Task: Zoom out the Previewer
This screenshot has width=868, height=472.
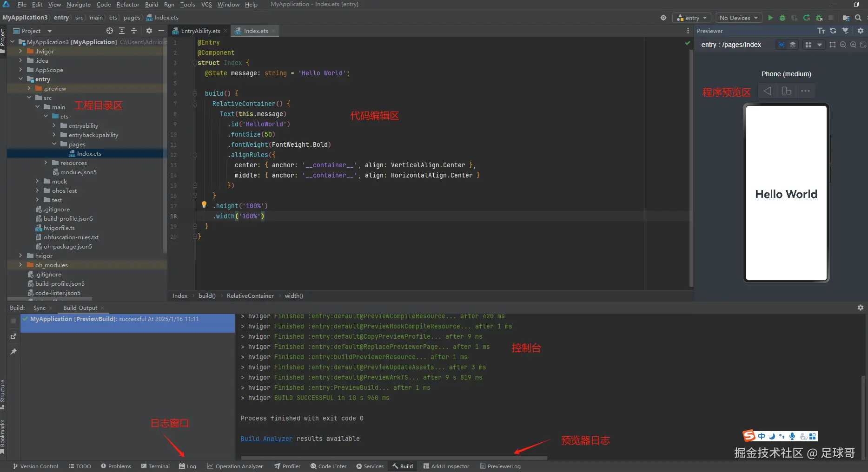Action: point(843,45)
